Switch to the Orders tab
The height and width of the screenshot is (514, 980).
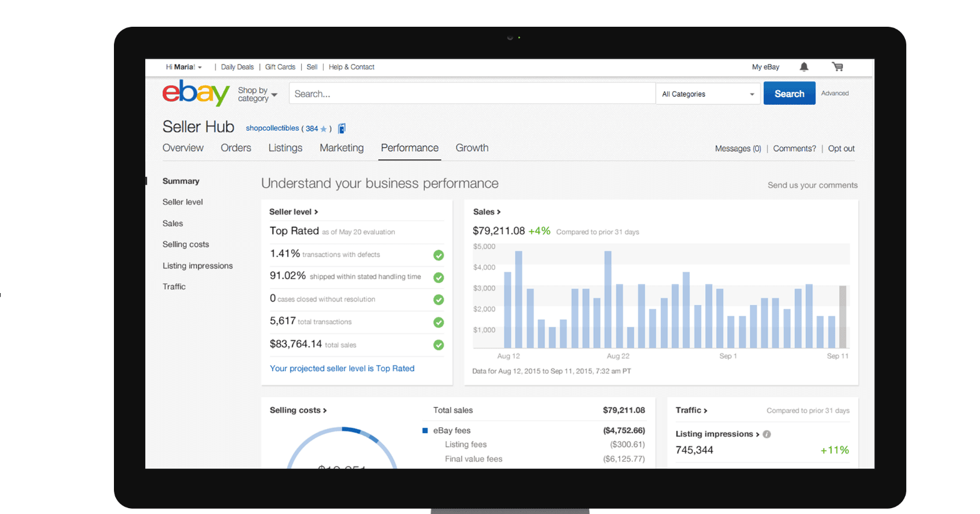(236, 148)
